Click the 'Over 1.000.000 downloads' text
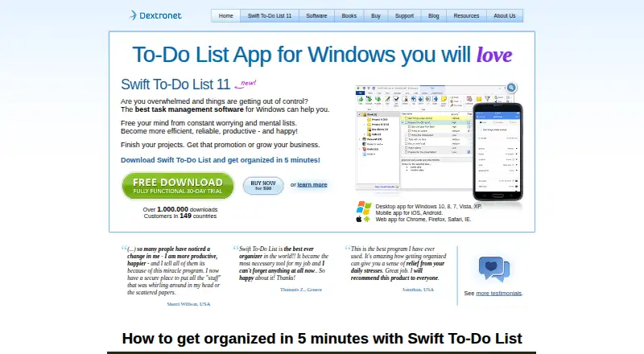Viewport: 644px width, 354px height. tap(180, 209)
